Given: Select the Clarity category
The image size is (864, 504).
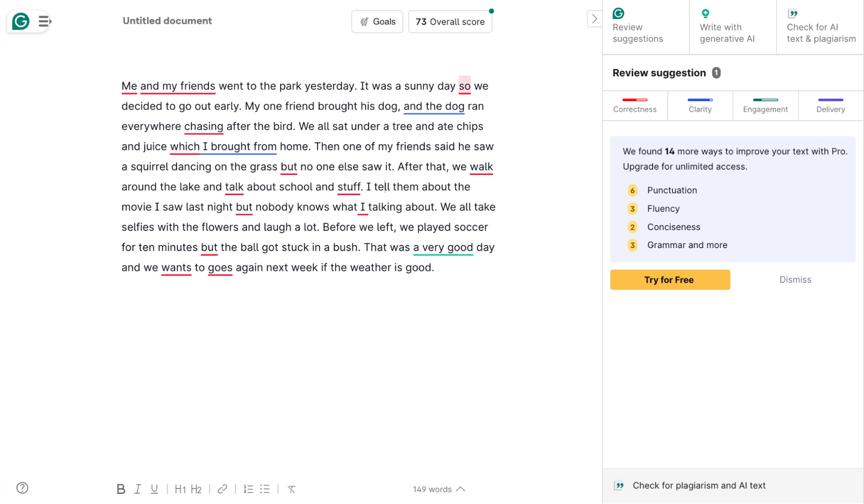Looking at the screenshot, I should click(x=700, y=105).
